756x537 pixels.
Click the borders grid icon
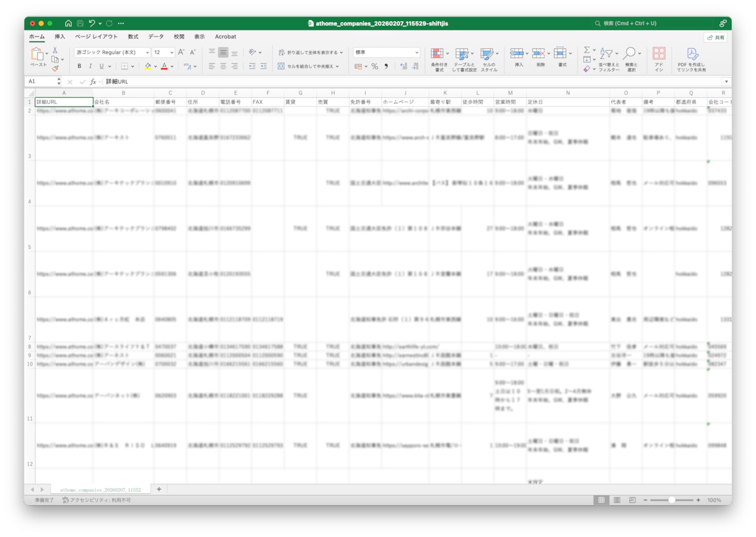point(125,66)
